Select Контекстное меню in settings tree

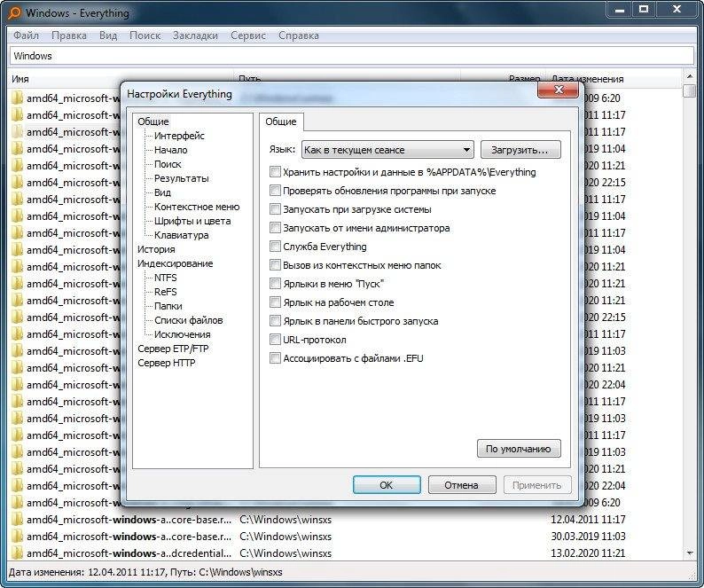coord(197,207)
